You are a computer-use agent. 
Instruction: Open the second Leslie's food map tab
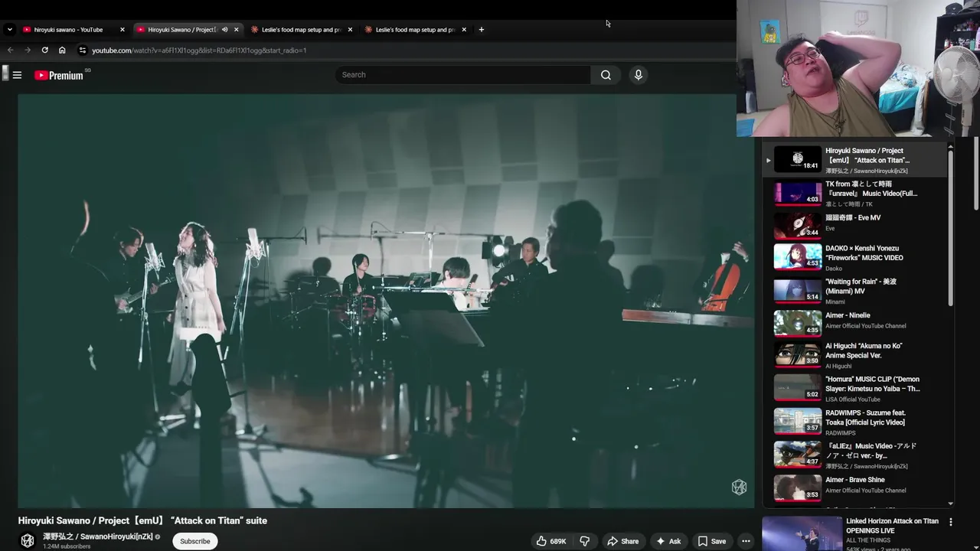pos(416,30)
